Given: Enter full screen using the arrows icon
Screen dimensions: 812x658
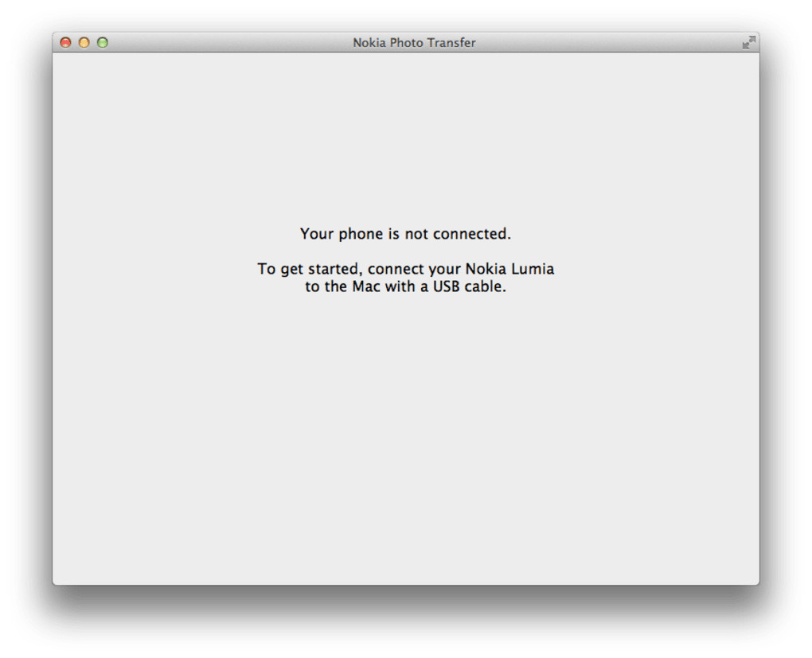Looking at the screenshot, I should click(x=749, y=43).
